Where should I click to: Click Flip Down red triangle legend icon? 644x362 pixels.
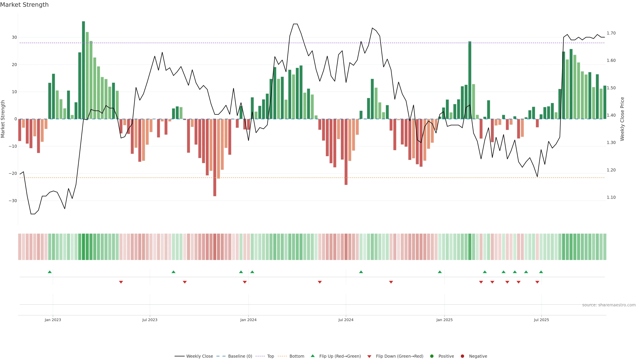coord(369,356)
